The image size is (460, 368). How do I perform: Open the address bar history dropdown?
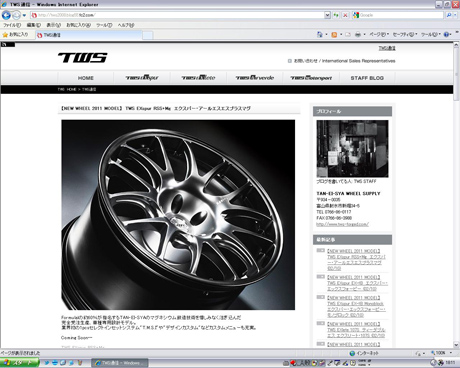pyautogui.click(x=327, y=15)
